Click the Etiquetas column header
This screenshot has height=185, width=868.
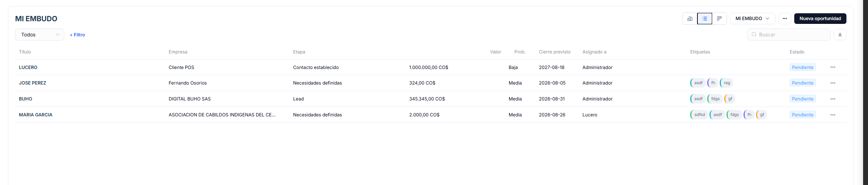pyautogui.click(x=700, y=52)
